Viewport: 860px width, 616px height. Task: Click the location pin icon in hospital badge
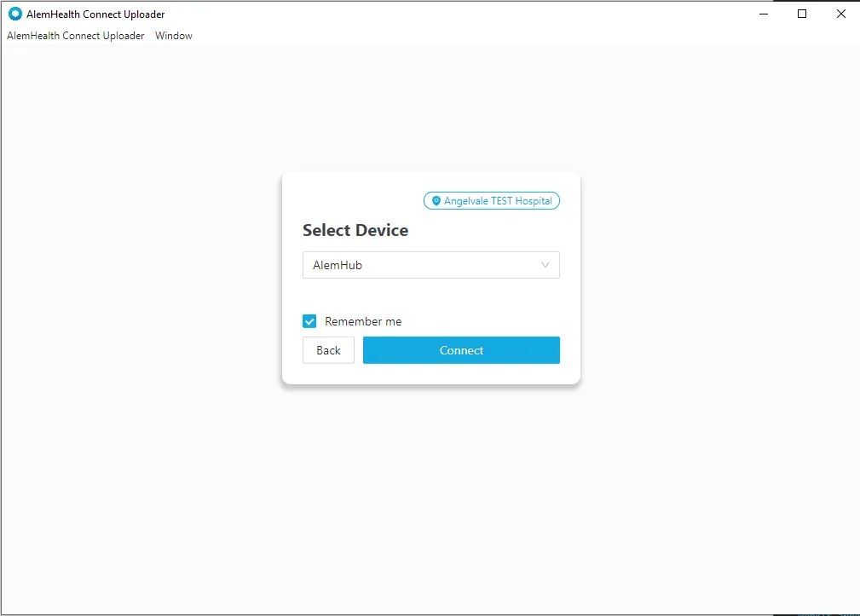436,201
